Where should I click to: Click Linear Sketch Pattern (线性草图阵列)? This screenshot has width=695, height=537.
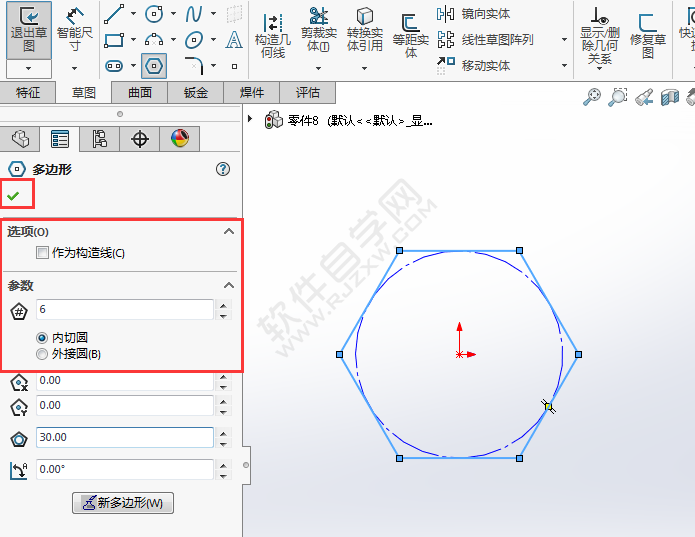[x=485, y=40]
